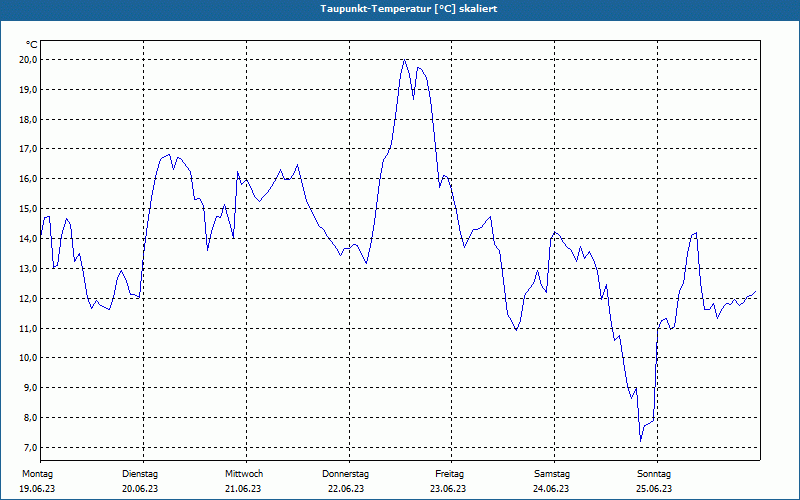Click the 15,0 y-axis value

(29, 209)
